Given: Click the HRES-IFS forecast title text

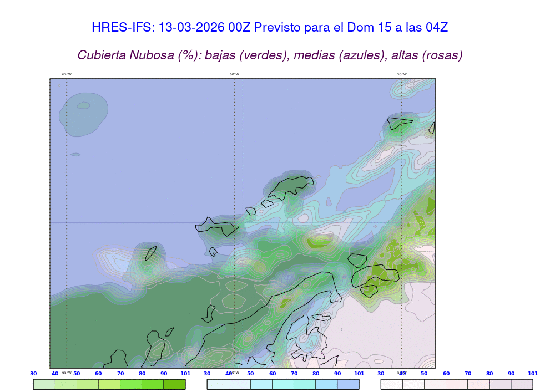Looking at the screenshot, I should [x=269, y=28].
